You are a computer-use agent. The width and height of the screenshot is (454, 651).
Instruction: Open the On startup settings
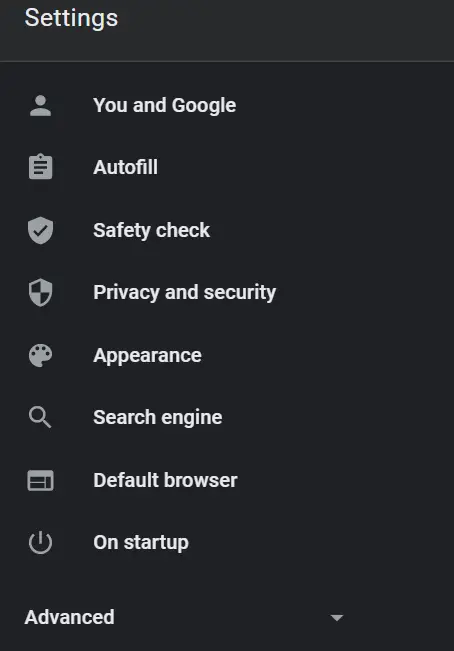(x=141, y=543)
